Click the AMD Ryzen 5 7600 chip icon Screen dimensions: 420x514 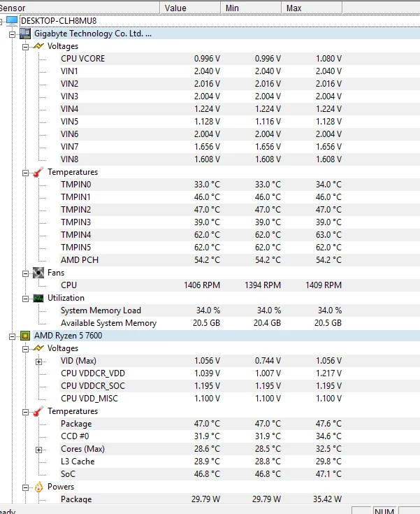pyautogui.click(x=25, y=336)
